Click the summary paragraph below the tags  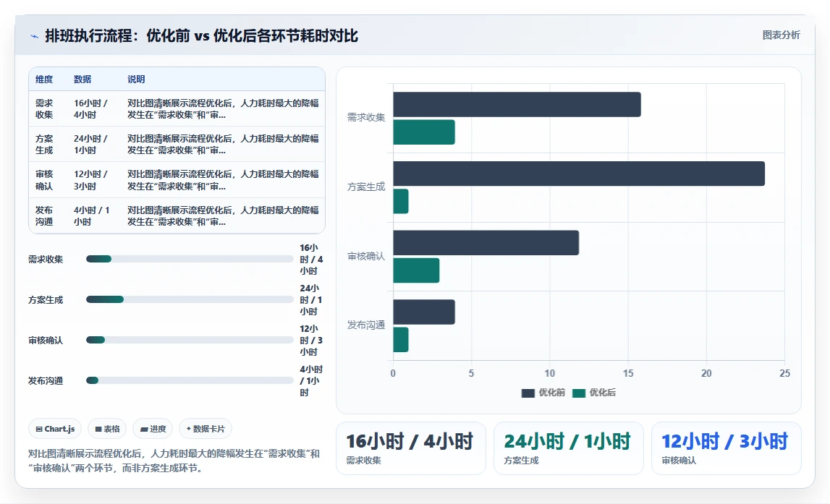tap(174, 461)
